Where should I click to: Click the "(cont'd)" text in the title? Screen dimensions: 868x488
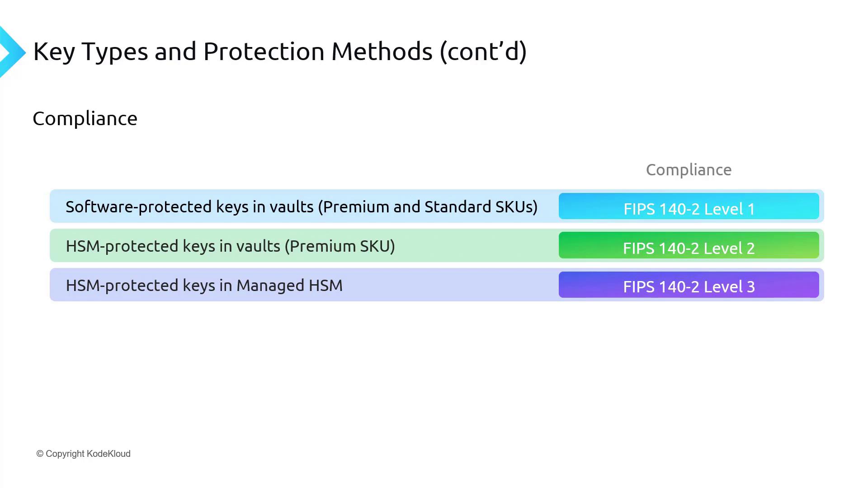[483, 52]
